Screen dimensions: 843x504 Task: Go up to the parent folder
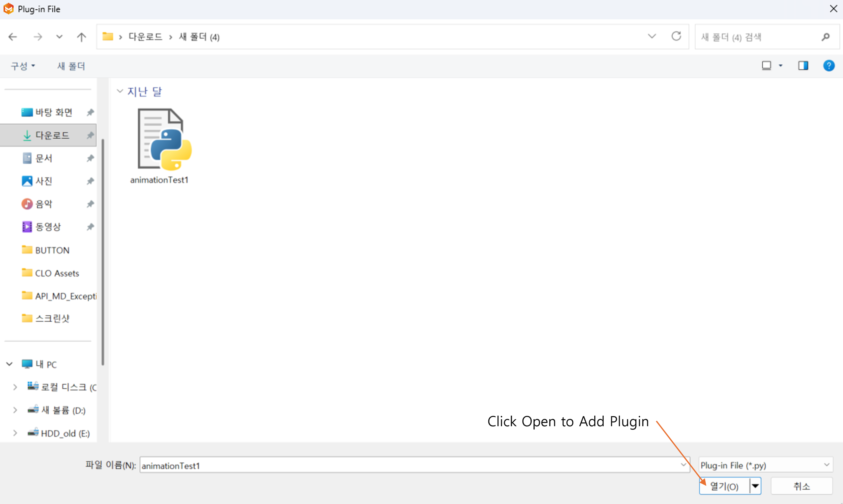(x=81, y=37)
